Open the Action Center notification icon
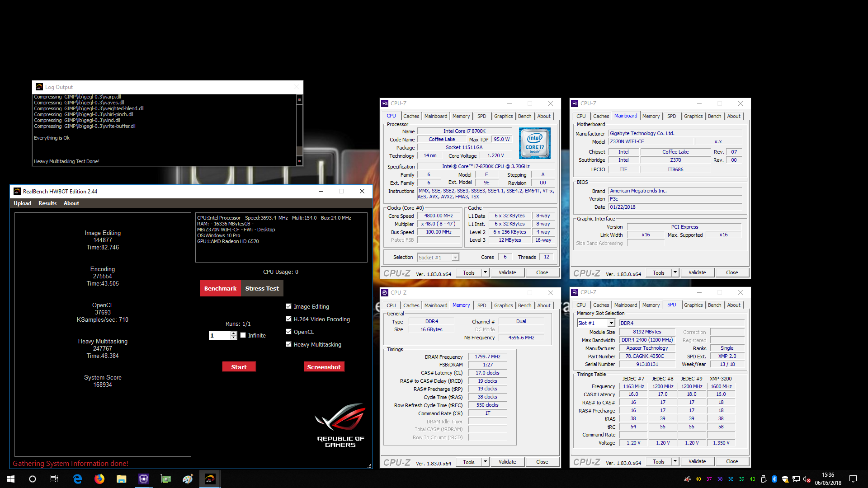This screenshot has width=868, height=488. [853, 479]
